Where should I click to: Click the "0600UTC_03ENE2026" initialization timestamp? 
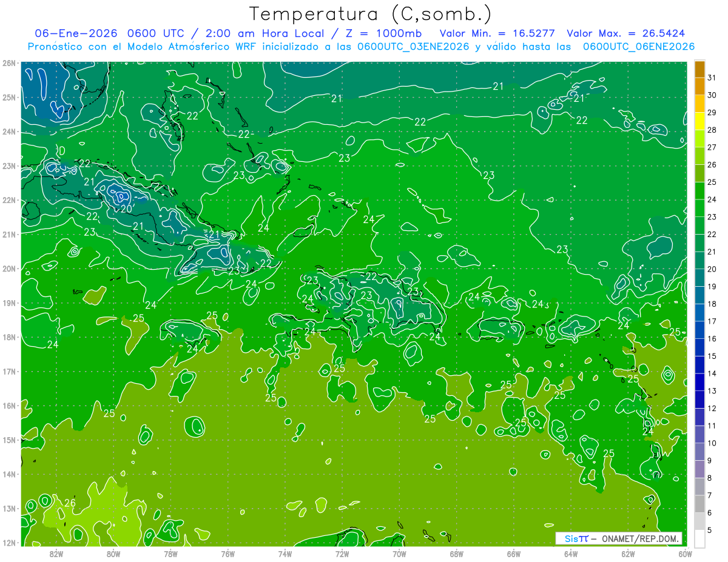tap(413, 47)
